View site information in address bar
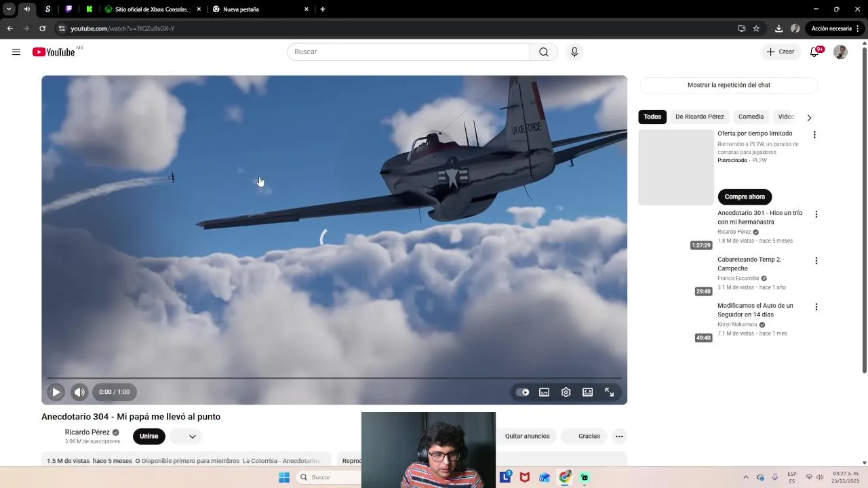The width and height of the screenshot is (868, 488). coord(62,28)
